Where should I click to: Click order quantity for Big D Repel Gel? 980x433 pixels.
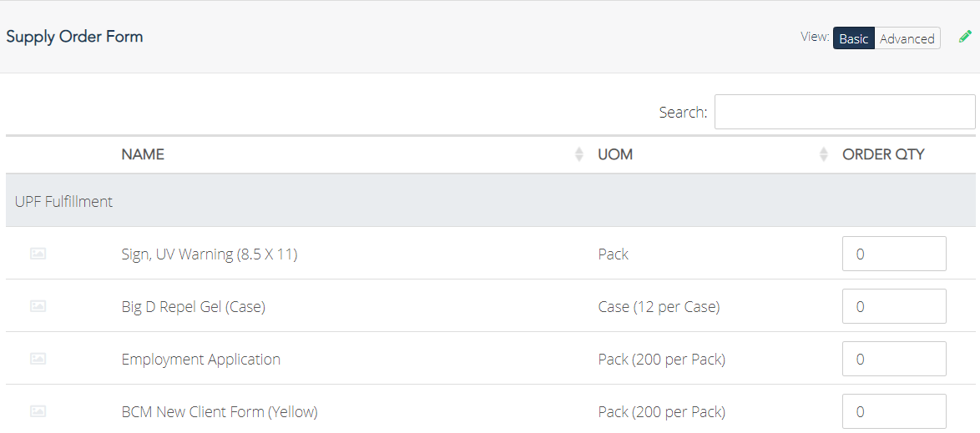point(894,306)
